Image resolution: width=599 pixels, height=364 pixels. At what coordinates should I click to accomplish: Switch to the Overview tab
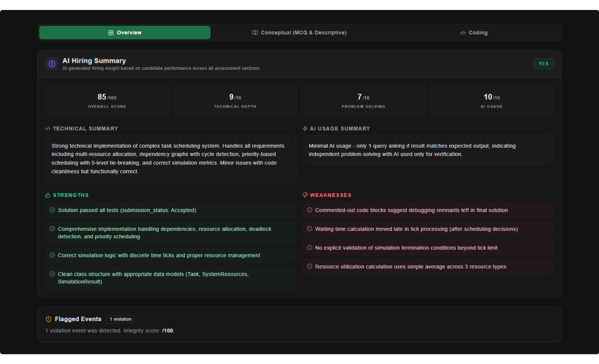(125, 32)
